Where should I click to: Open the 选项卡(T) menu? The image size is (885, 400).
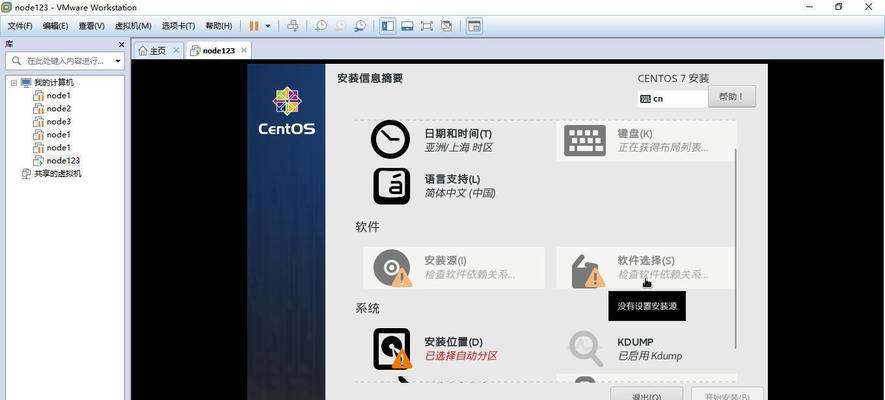coord(178,26)
